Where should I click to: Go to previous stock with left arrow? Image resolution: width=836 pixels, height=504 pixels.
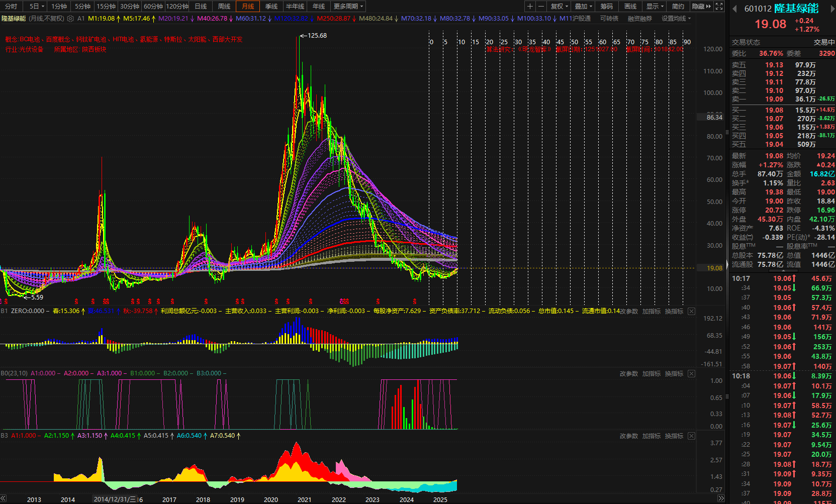(734, 9)
